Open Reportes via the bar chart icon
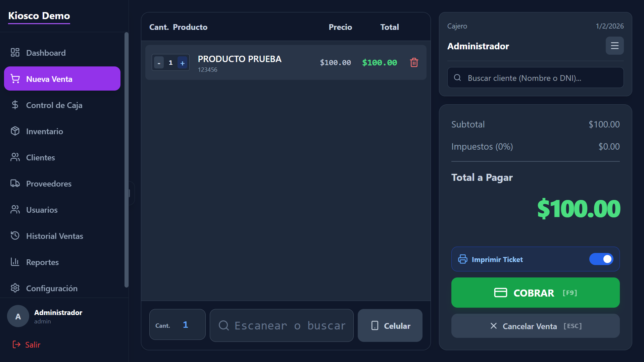Screen dimensions: 644x362 point(15,262)
